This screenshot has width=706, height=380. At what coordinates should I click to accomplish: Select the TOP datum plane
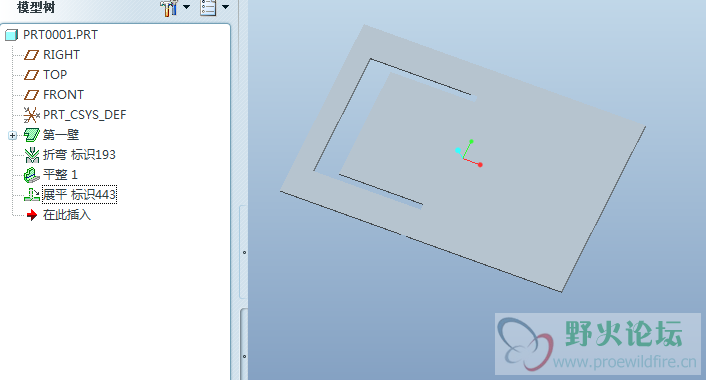point(55,75)
